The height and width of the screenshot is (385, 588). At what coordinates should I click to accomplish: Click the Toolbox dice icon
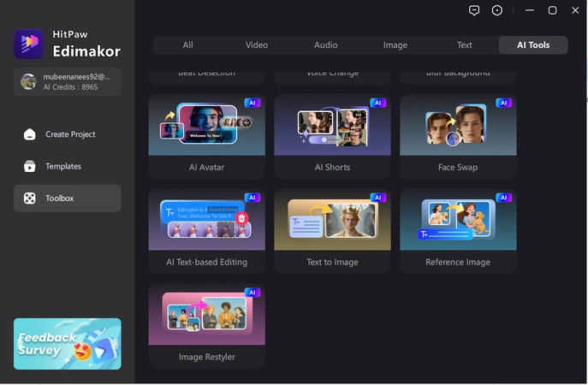click(30, 198)
